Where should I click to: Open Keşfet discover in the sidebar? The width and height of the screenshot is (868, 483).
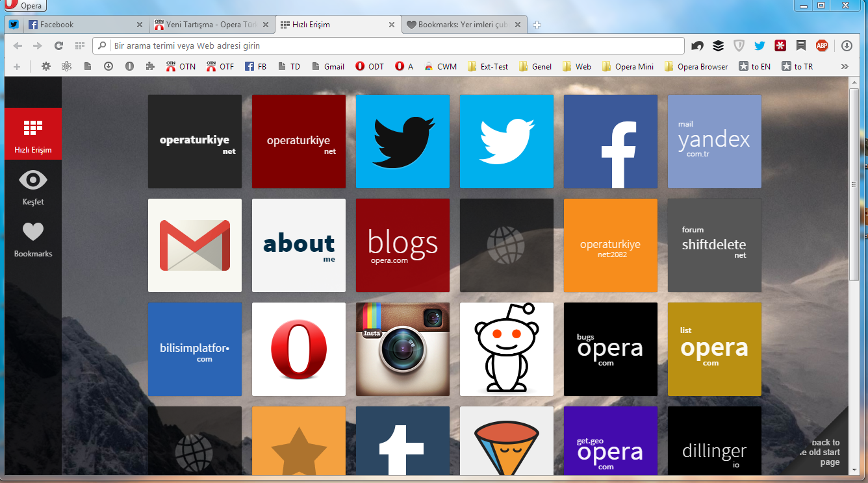coord(33,188)
